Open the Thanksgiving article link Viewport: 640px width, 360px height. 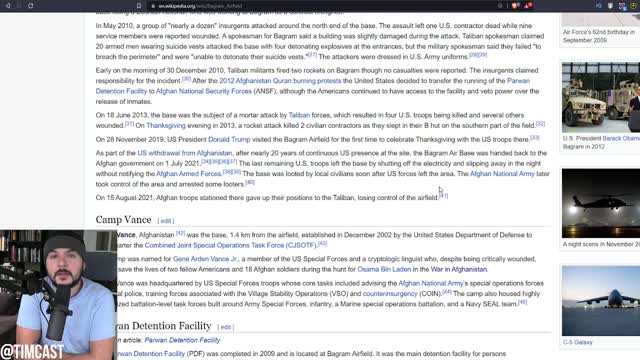pos(166,126)
